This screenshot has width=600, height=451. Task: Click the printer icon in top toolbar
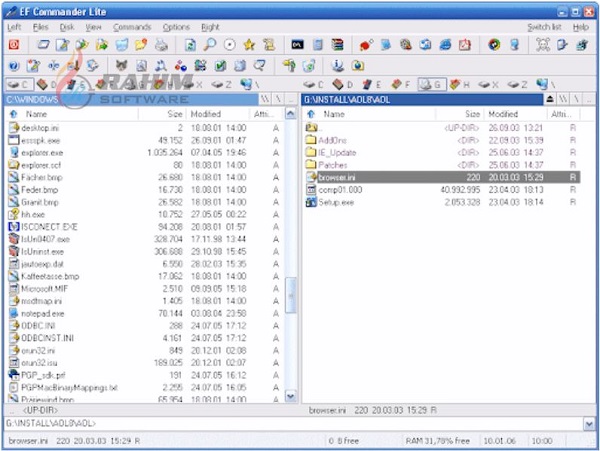(161, 45)
